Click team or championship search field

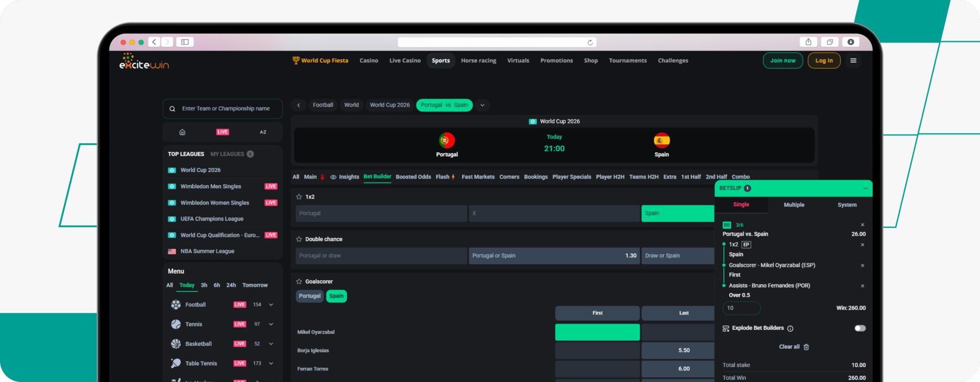coord(223,109)
